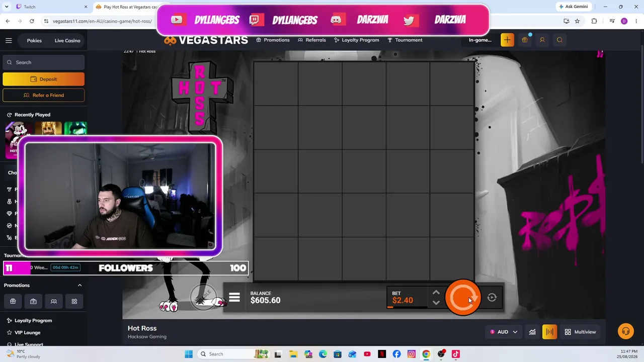The height and width of the screenshot is (362, 644).
Task: Open the gift rewards icon in header
Action: [525, 40]
